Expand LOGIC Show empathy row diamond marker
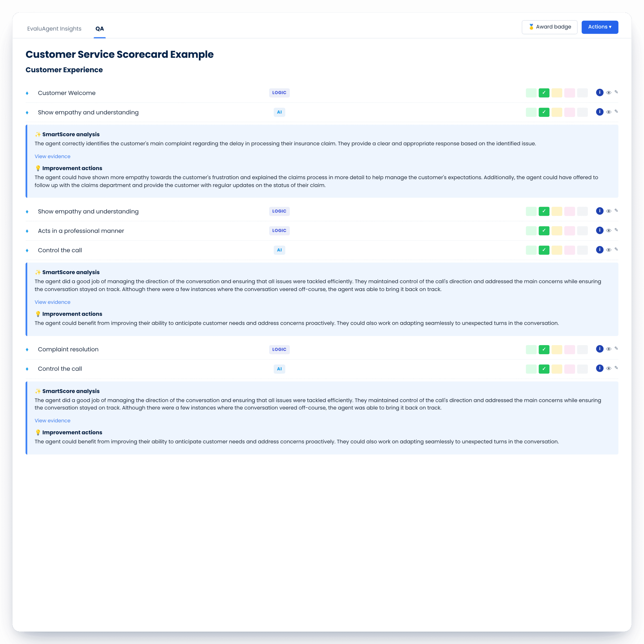 click(x=27, y=212)
